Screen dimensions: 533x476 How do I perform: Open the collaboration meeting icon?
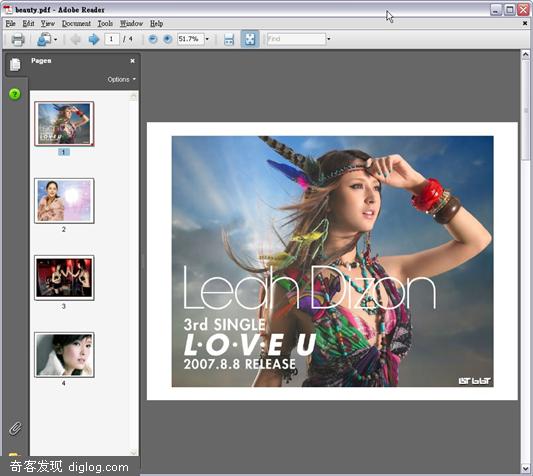(x=45, y=39)
